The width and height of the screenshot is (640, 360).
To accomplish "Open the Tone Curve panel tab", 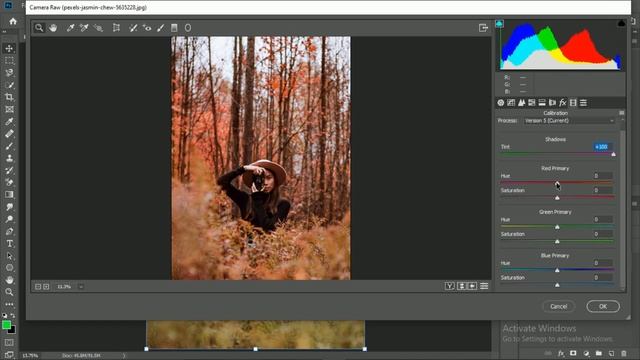I will point(511,103).
